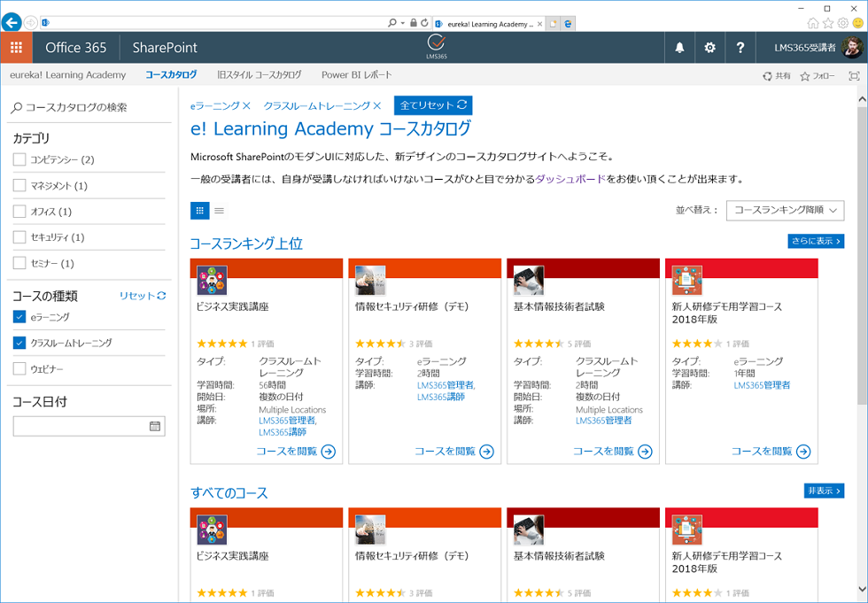868x603 pixels.
Task: Switch to grid tile view
Action: pyautogui.click(x=199, y=211)
